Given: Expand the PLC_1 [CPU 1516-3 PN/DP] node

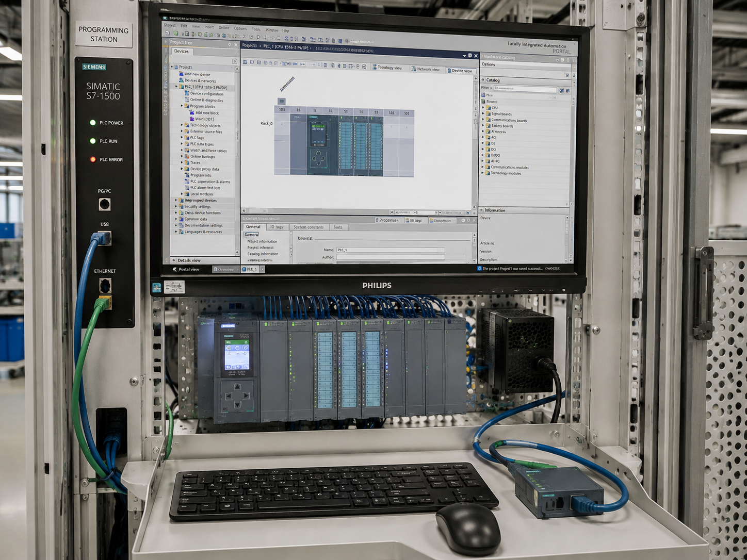Looking at the screenshot, I should 176,87.
